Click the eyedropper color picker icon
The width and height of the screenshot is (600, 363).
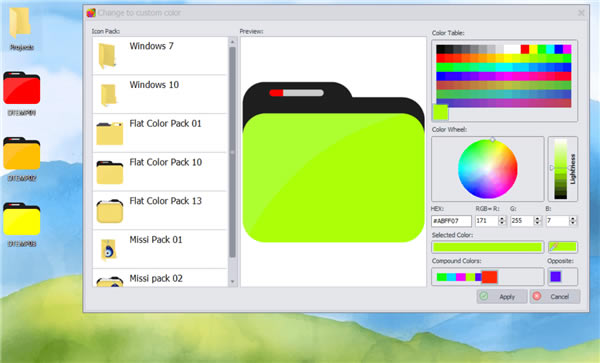click(554, 247)
